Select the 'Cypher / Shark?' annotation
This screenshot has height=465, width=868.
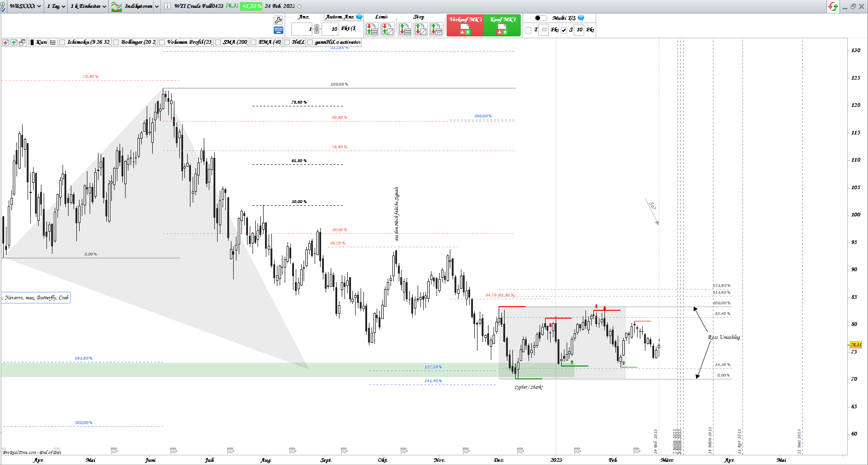pyautogui.click(x=529, y=387)
